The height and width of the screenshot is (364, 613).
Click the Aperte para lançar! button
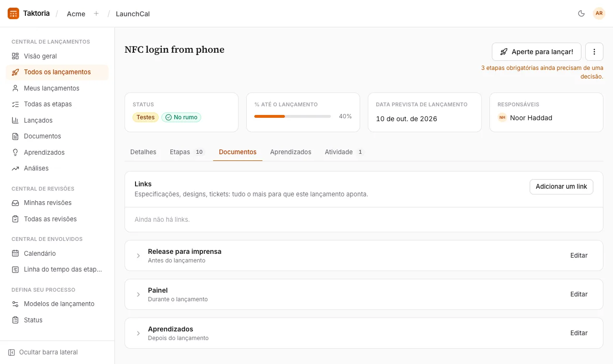[536, 52]
